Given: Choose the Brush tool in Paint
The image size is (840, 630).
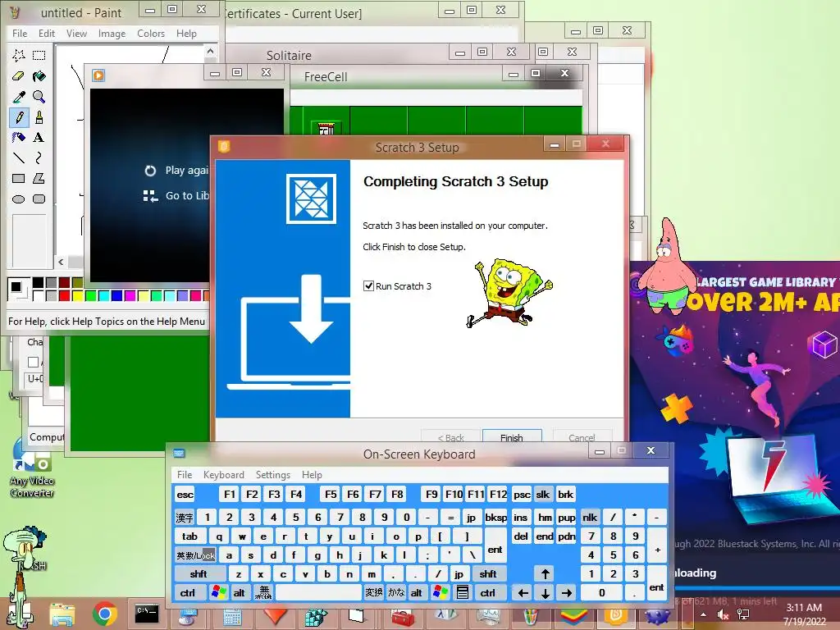Looking at the screenshot, I should coord(39,117).
